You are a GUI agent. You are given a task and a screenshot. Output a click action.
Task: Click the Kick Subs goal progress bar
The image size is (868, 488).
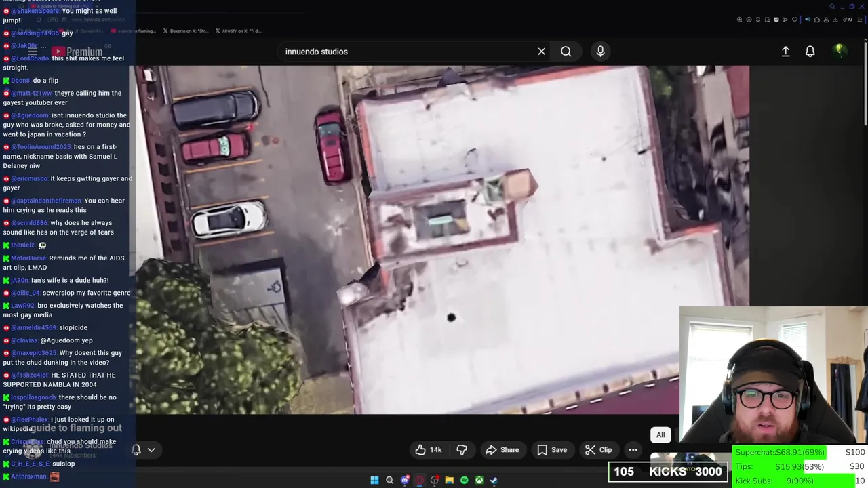point(800,481)
